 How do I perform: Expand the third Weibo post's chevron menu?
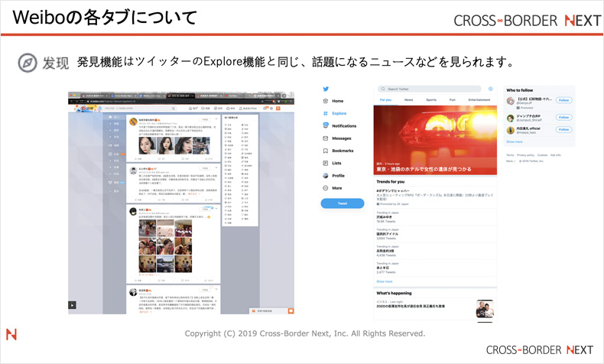click(x=216, y=209)
